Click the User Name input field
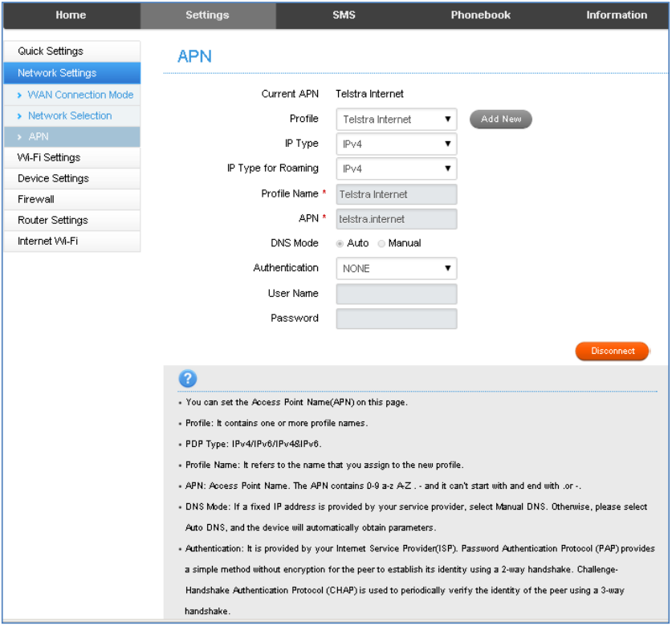Image resolution: width=672 pixels, height=626 pixels. 396,294
